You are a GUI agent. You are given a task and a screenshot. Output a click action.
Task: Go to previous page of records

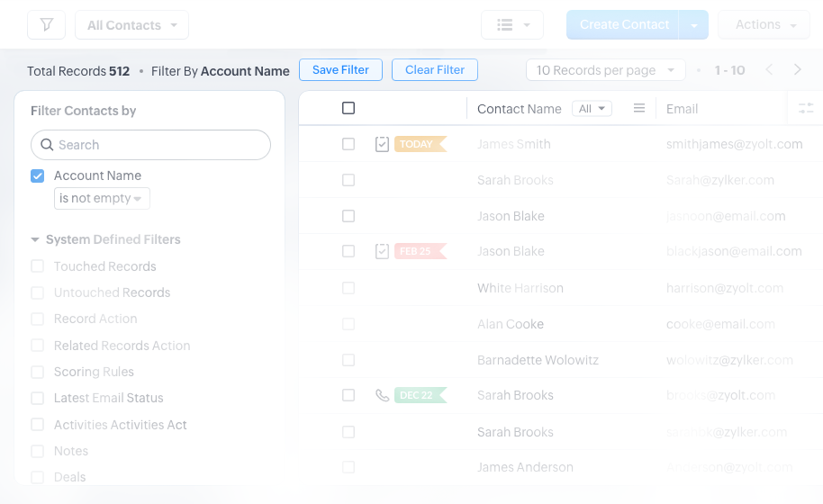tap(769, 70)
